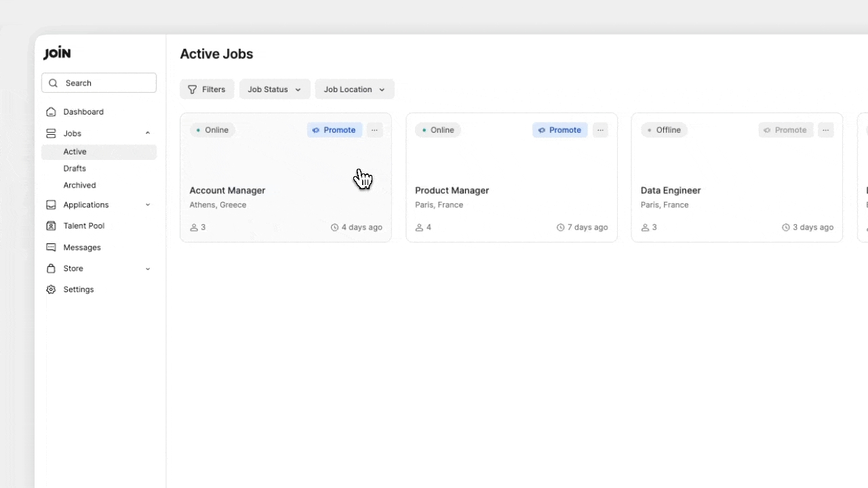Screen dimensions: 868x488
Task: Click the Dashboard home icon
Action: pos(51,112)
